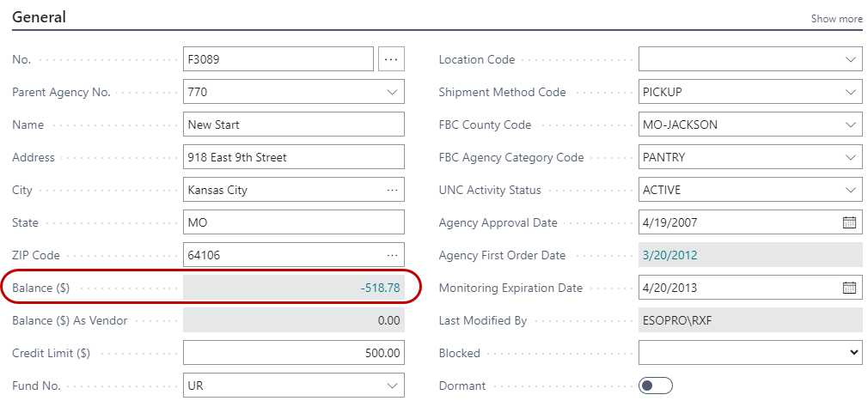The height and width of the screenshot is (407, 868).
Task: Expand Shipment Method Code dropdown showing PICKUP
Action: click(x=850, y=92)
